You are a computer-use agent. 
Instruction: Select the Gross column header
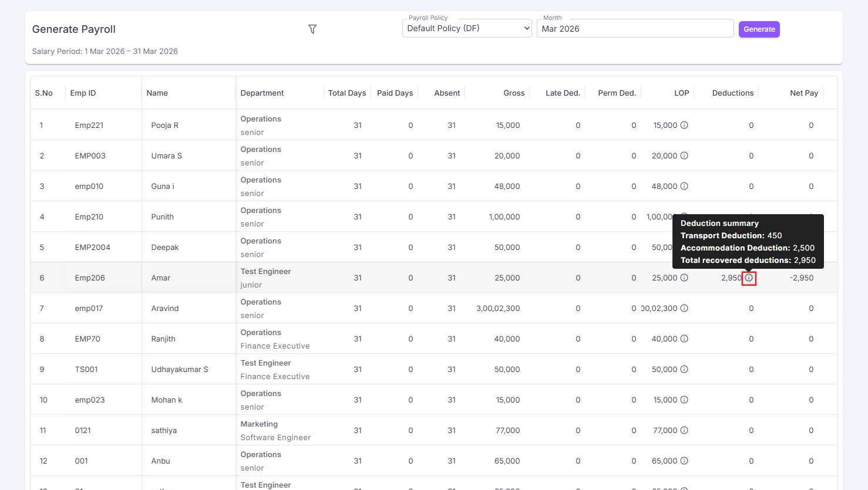coord(514,93)
